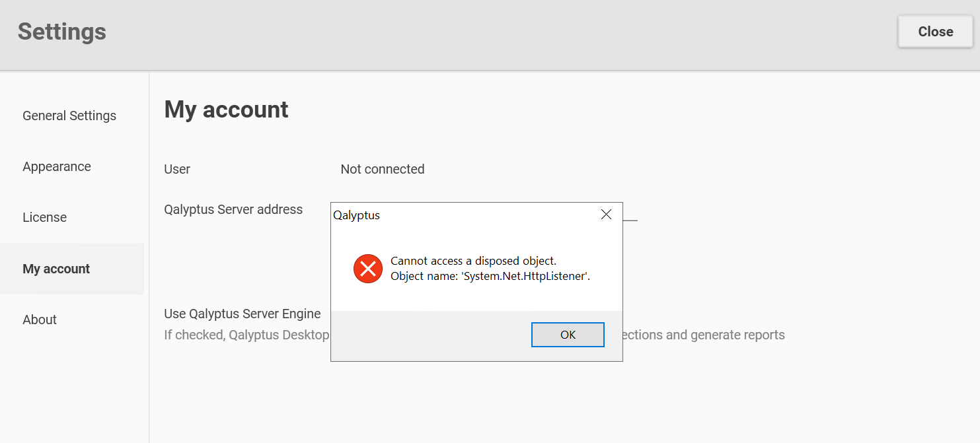The width and height of the screenshot is (980, 443).
Task: Click the User label on the account page
Action: coord(176,169)
